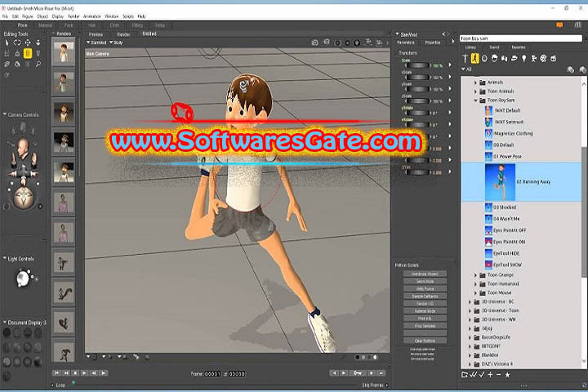Open the Scene category icon in Library
588x392 pixels.
pyautogui.click(x=554, y=59)
